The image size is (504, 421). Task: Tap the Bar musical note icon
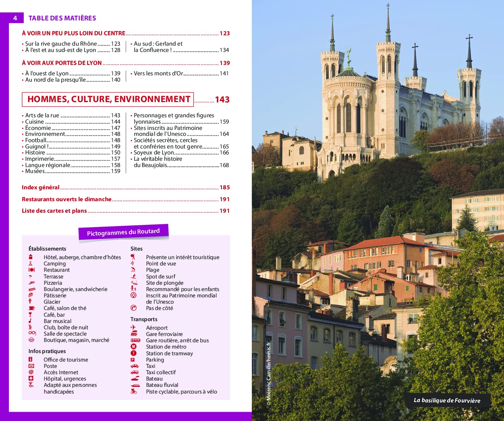30,321
